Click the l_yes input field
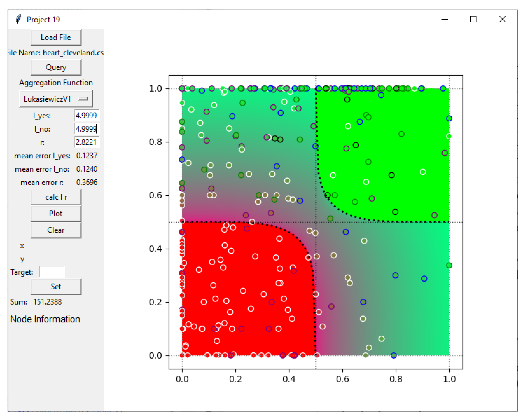The width and height of the screenshot is (527, 420). pyautogui.click(x=87, y=115)
